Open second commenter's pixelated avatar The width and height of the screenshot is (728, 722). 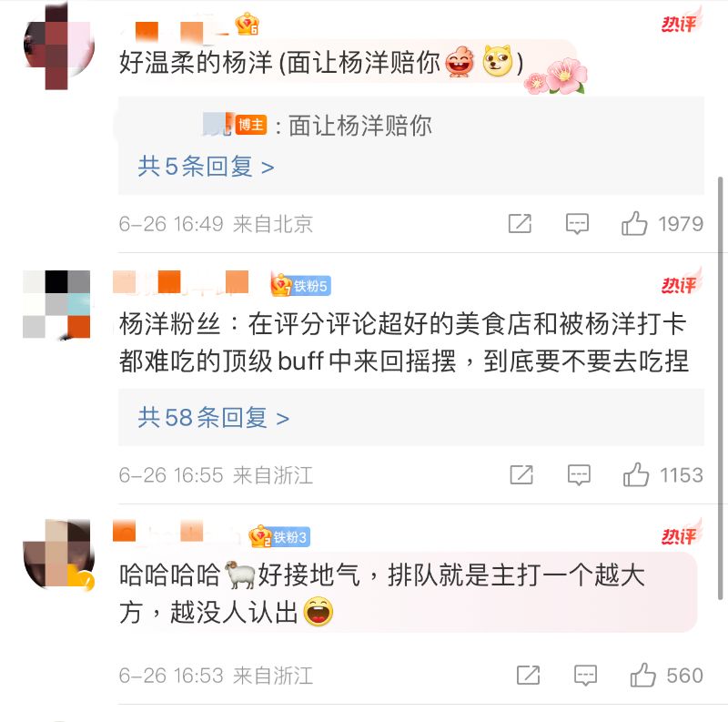[x=56, y=304]
